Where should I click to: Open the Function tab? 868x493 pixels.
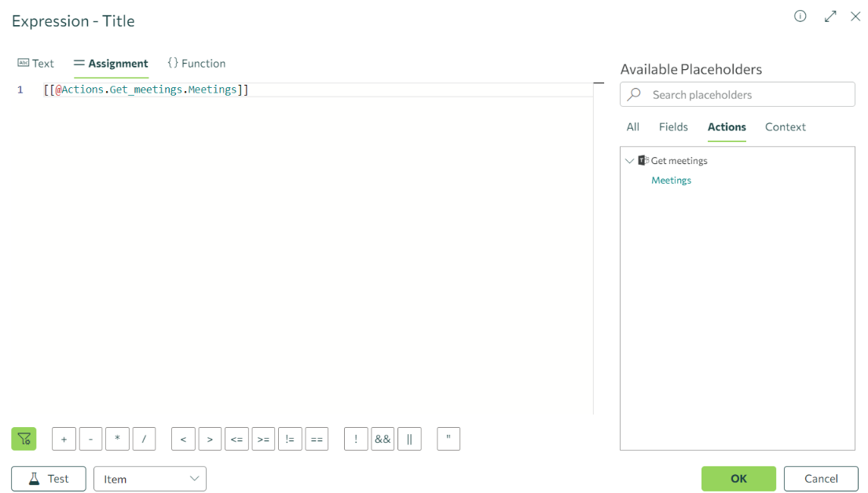coord(196,63)
